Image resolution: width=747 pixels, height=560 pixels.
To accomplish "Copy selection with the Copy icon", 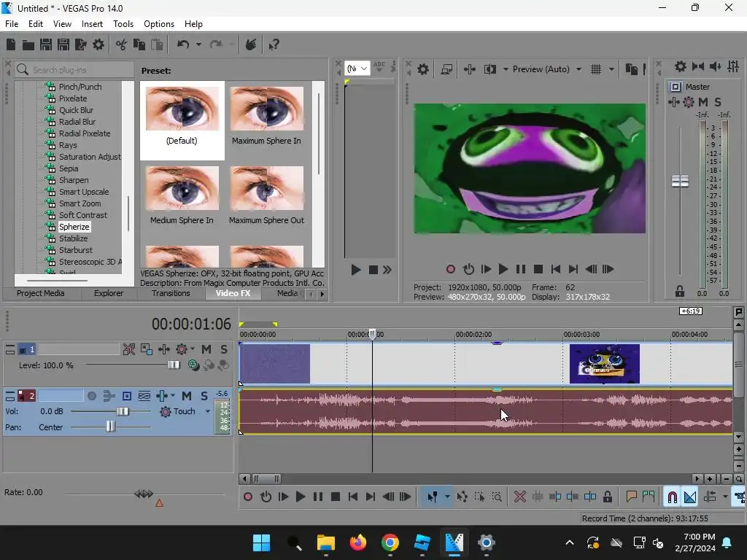I will [139, 44].
